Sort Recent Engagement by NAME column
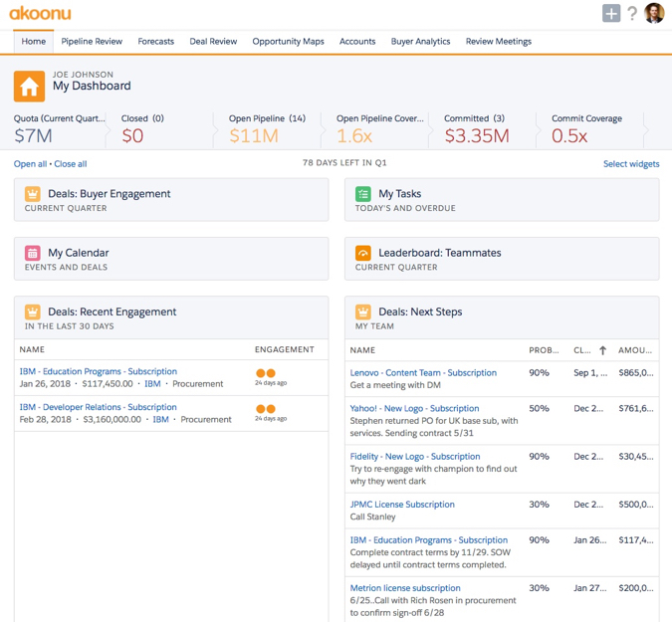672x622 pixels. click(x=32, y=349)
